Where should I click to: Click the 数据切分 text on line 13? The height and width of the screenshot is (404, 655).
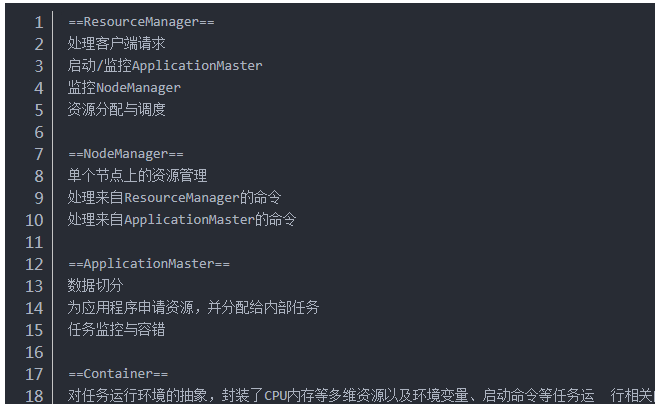[x=96, y=285]
